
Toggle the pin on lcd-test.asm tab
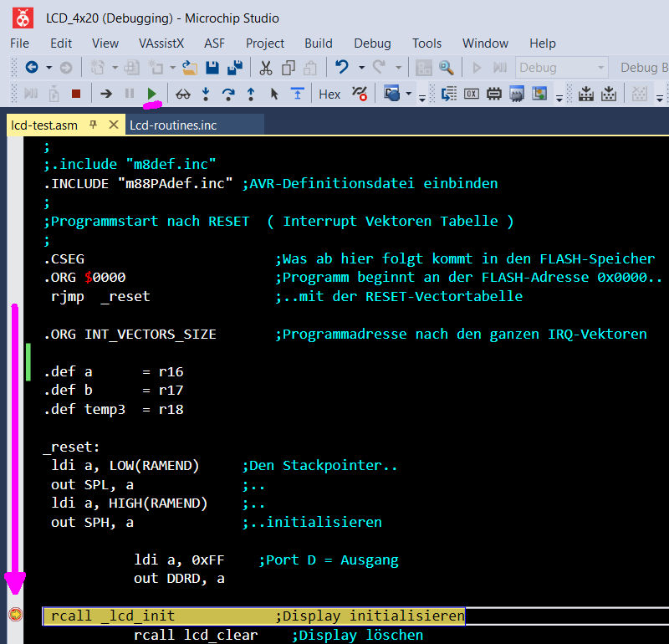93,125
